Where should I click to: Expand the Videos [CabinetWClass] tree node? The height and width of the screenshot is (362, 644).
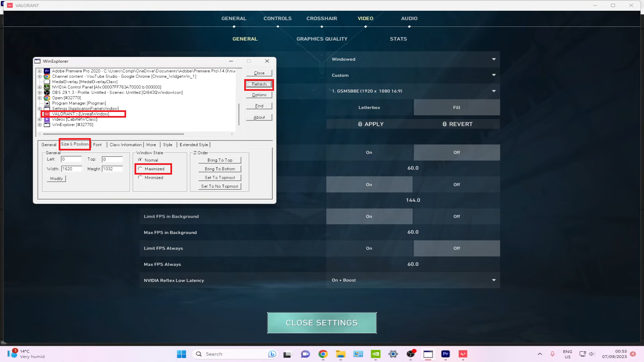click(40, 119)
